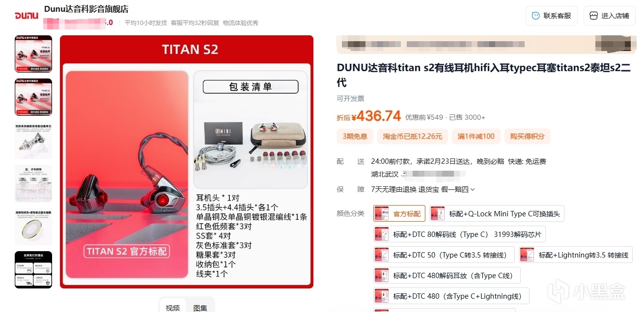Switch to the 视频 tab

pyautogui.click(x=173, y=308)
